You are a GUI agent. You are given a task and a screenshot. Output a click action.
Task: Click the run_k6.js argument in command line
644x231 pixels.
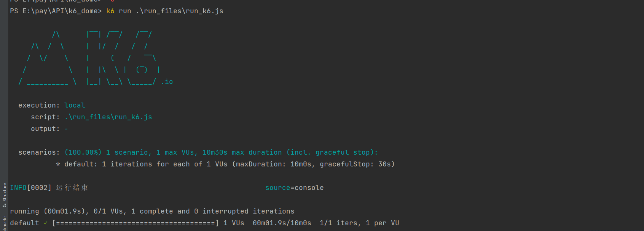[x=180, y=11]
